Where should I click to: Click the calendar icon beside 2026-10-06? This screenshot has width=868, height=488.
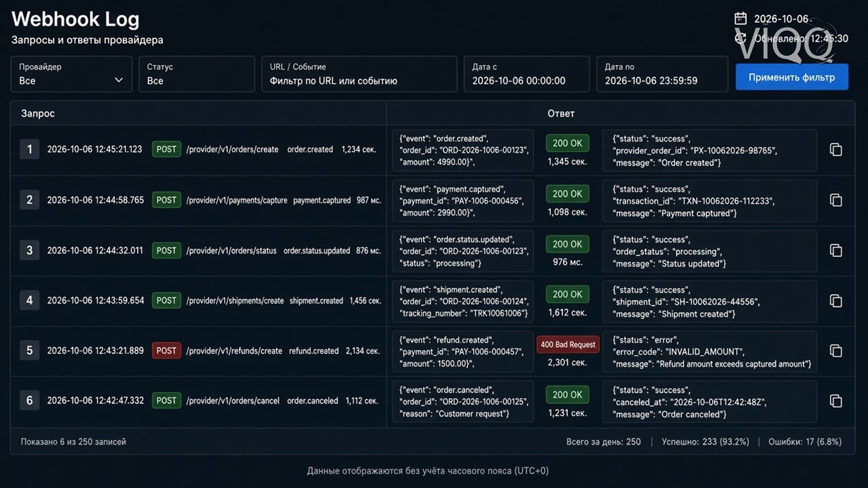741,19
